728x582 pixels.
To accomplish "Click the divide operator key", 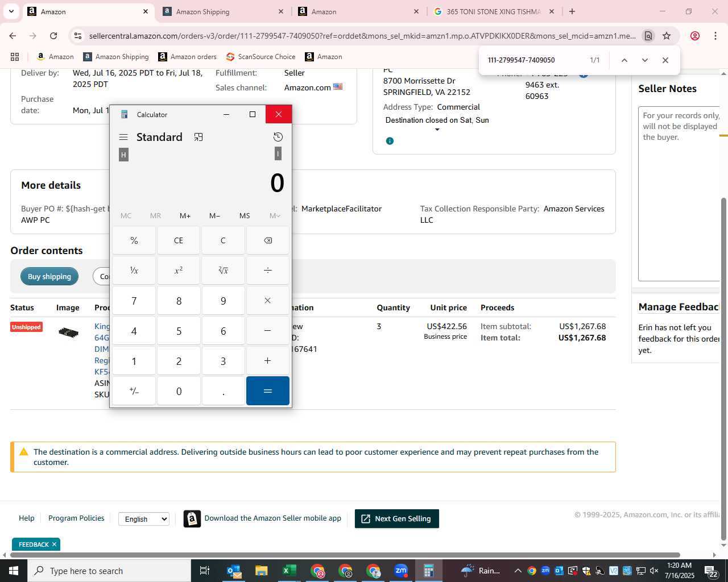I will click(x=268, y=271).
